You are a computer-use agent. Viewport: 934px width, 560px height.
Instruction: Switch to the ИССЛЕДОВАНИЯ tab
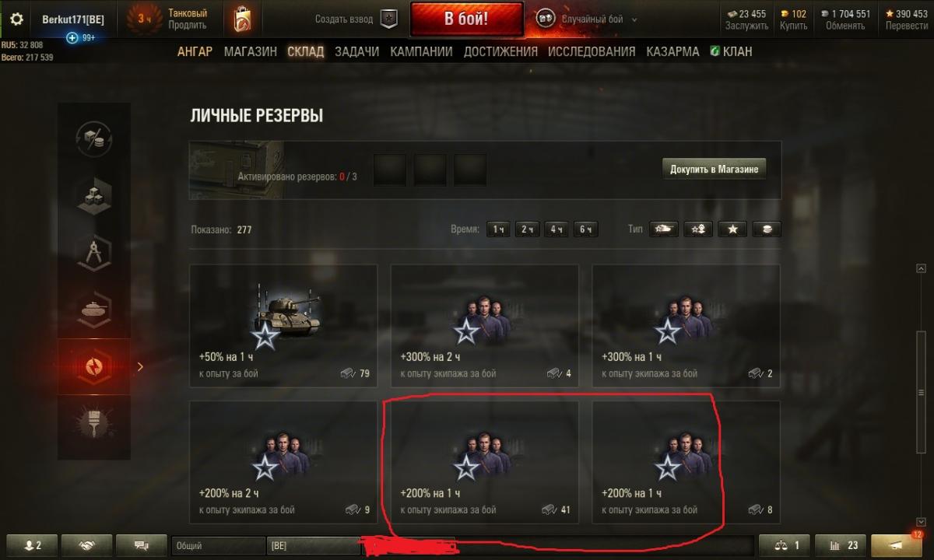click(x=592, y=51)
